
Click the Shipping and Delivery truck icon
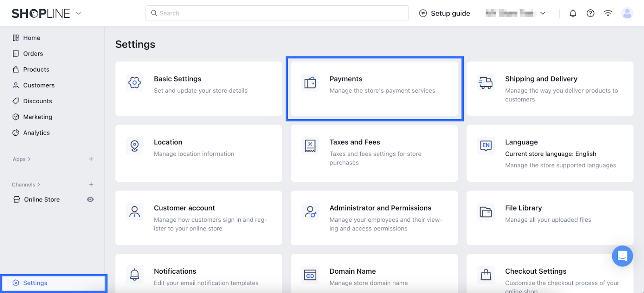coord(486,83)
